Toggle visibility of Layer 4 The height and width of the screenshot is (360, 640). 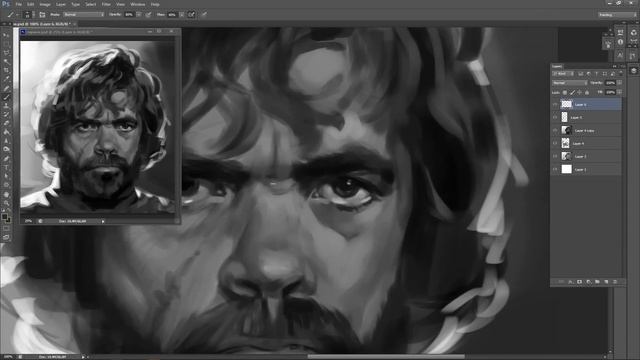[555, 143]
